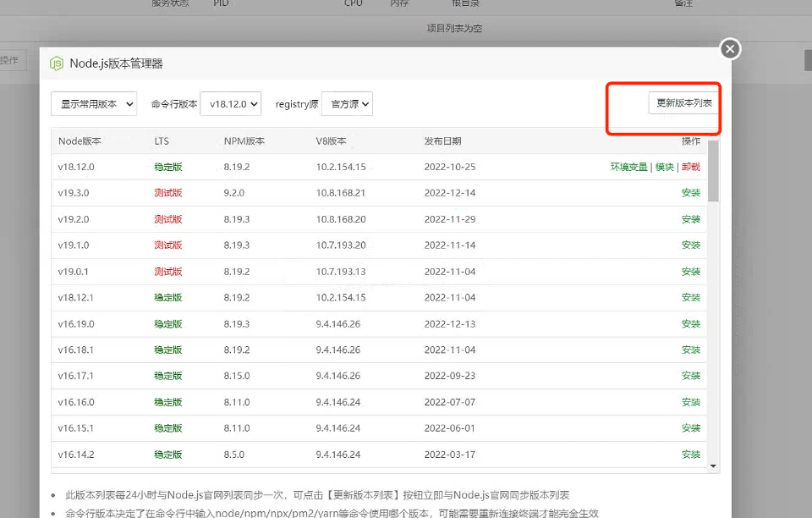This screenshot has height=518, width=812.
Task: Open the 显示常用版本 filter dropdown
Action: 93,103
